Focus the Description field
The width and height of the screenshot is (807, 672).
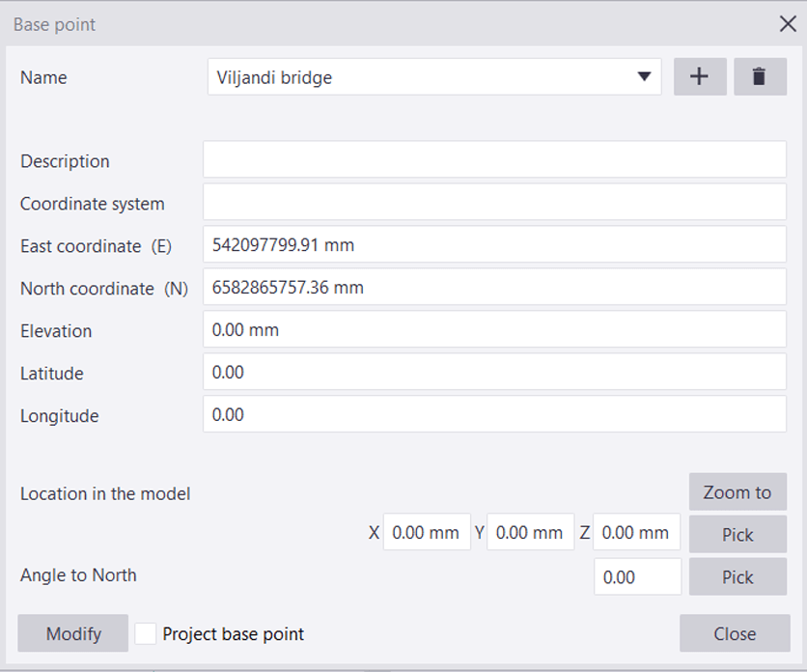pyautogui.click(x=494, y=159)
